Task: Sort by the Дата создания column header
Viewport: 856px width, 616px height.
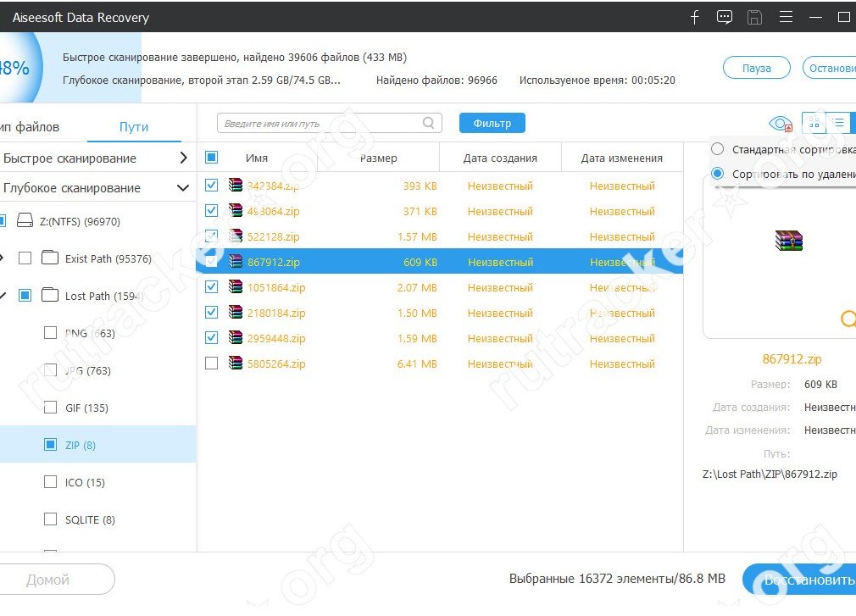Action: (500, 158)
